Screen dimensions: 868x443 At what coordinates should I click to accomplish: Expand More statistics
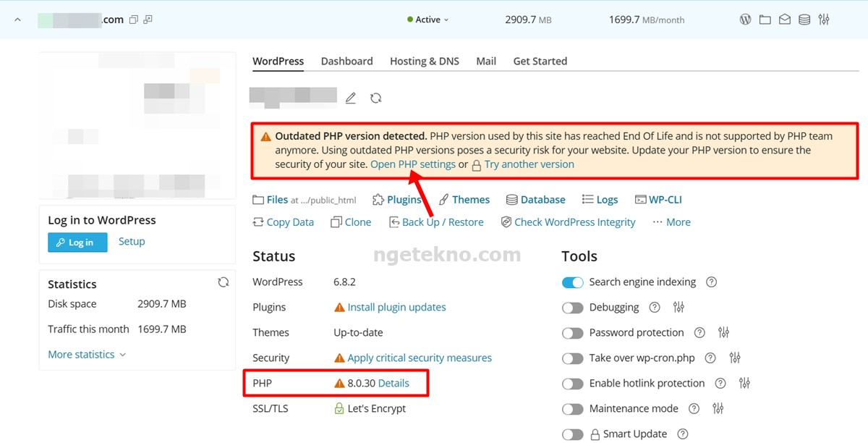87,355
